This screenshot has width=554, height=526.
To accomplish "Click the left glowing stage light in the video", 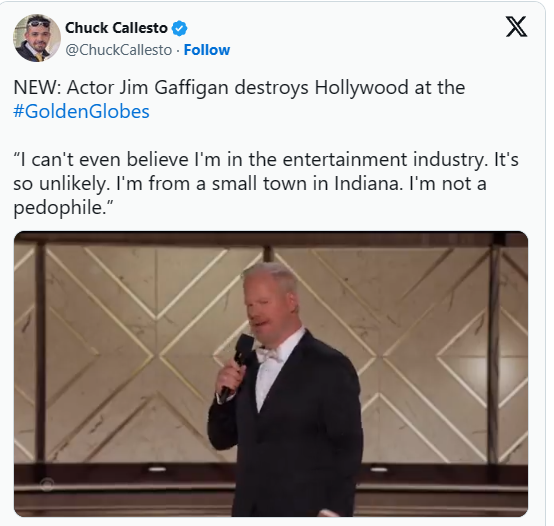I will coord(157,469).
